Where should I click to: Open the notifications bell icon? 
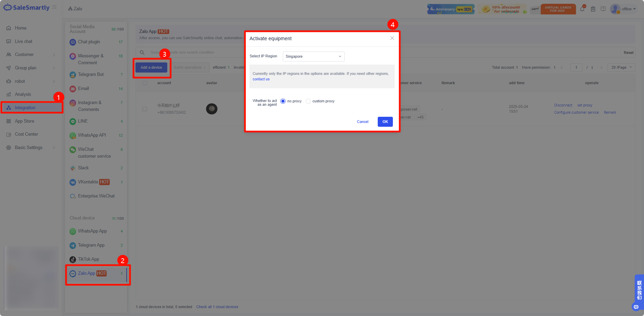tap(582, 9)
